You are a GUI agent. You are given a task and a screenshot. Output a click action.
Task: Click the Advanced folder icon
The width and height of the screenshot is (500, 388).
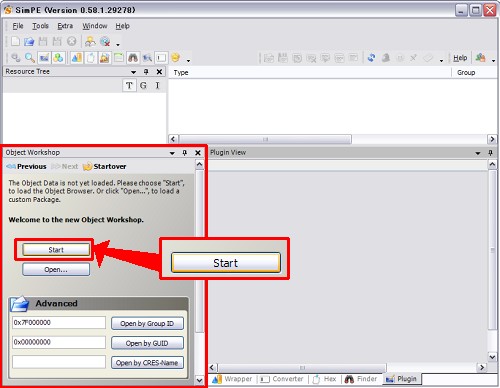pos(19,304)
